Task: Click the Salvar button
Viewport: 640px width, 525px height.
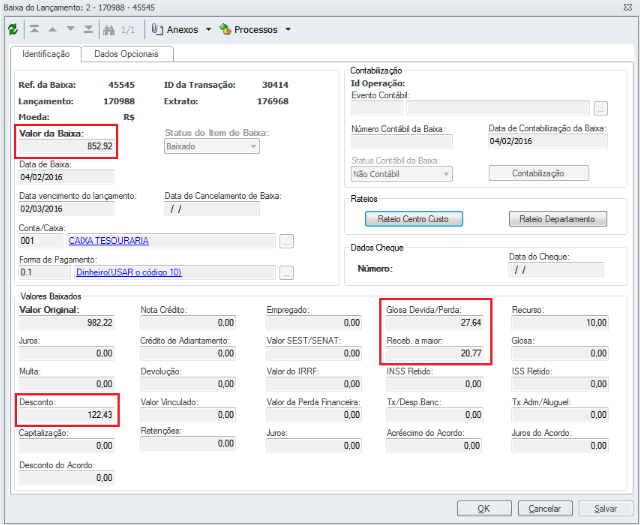Action: click(606, 509)
